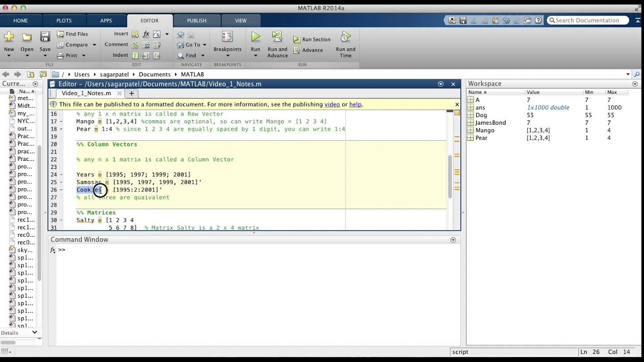Open the Workspace panel actions menu
Viewport: 644px width, 362px height.
point(635,84)
